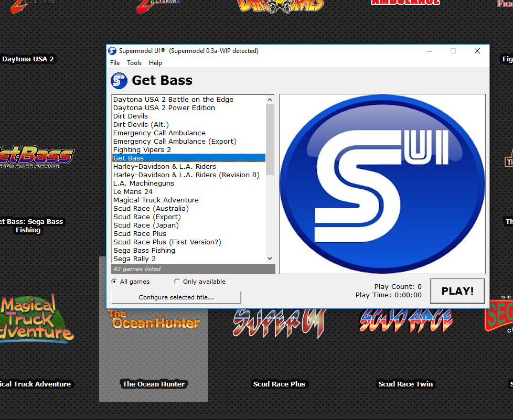513x420 pixels.
Task: Close the Supermodel UI window
Action: point(477,51)
